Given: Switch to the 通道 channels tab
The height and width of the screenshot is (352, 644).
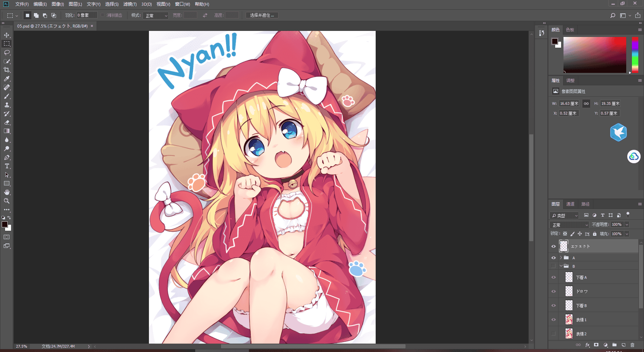Looking at the screenshot, I should pos(570,204).
